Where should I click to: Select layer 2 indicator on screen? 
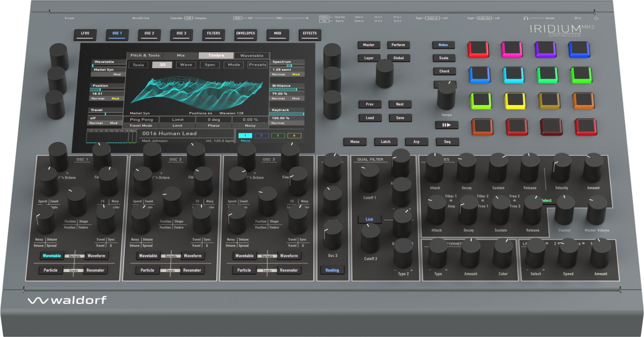click(x=262, y=135)
